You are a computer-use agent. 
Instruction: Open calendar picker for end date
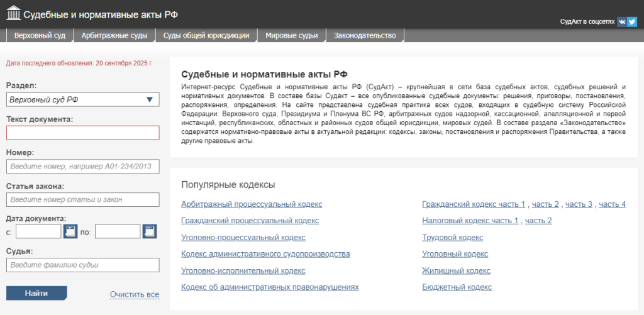(149, 232)
